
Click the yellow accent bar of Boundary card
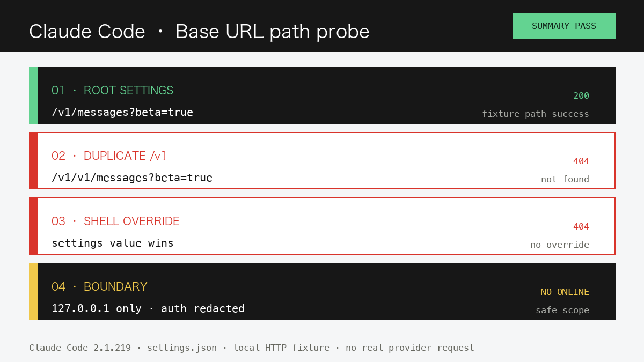coord(33,291)
